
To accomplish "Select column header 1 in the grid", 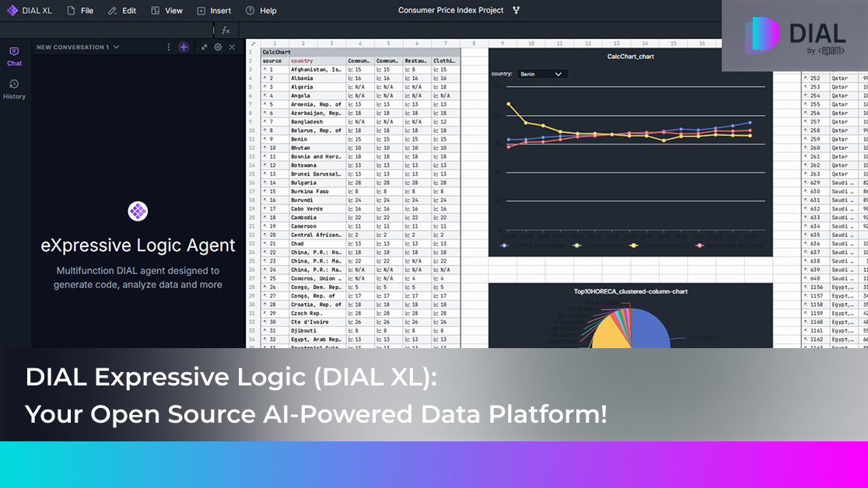I will point(275,44).
